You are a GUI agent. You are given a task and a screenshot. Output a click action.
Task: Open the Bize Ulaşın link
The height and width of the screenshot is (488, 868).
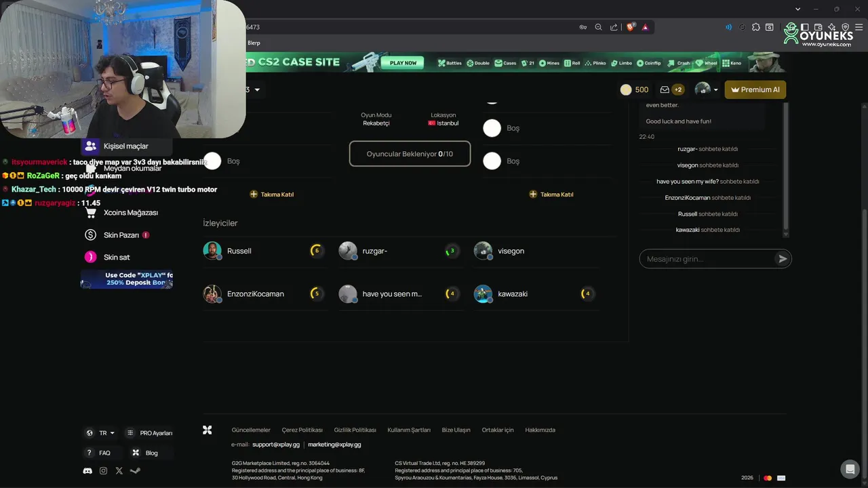click(456, 430)
